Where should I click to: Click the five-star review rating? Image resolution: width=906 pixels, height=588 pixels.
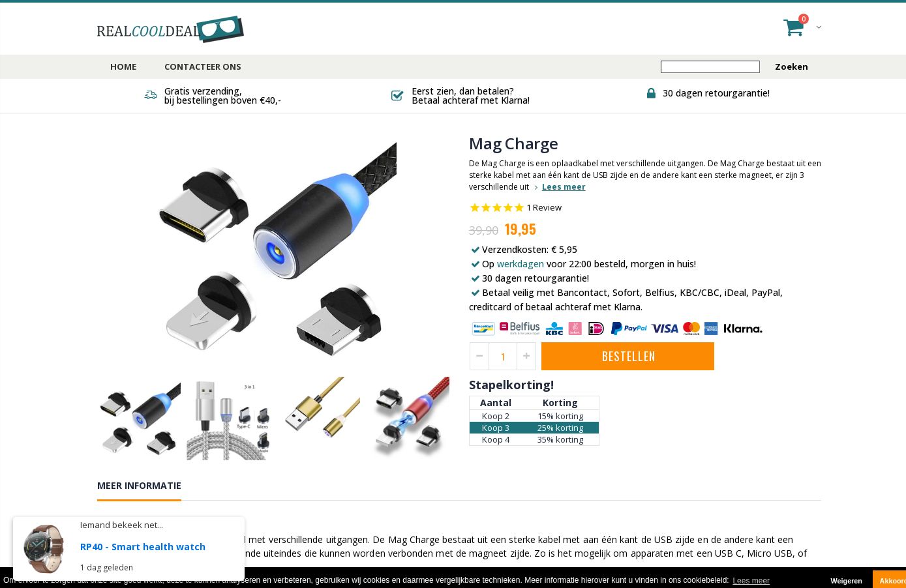coord(496,207)
